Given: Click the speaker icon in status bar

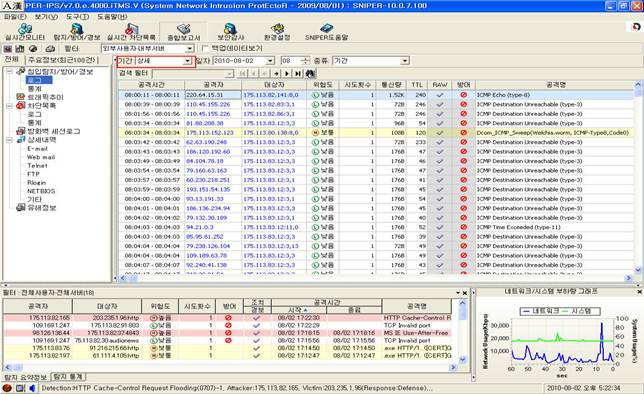Looking at the screenshot, I should tap(32, 387).
